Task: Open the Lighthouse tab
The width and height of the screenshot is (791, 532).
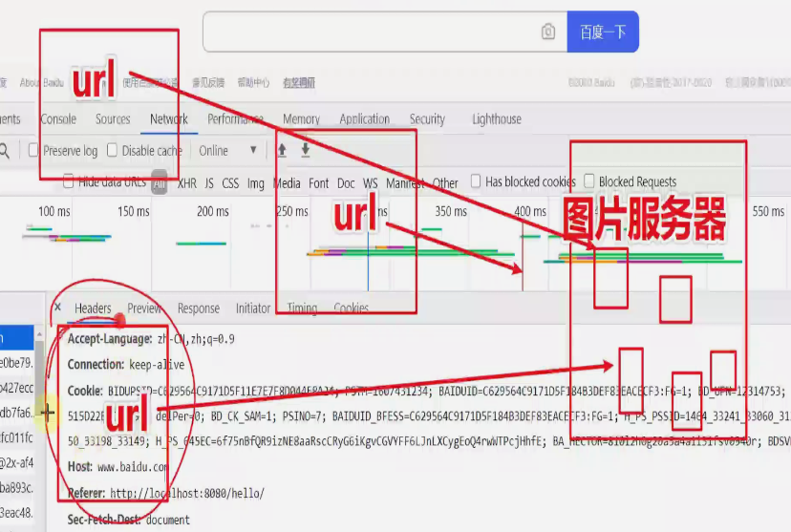Action: pos(497,119)
